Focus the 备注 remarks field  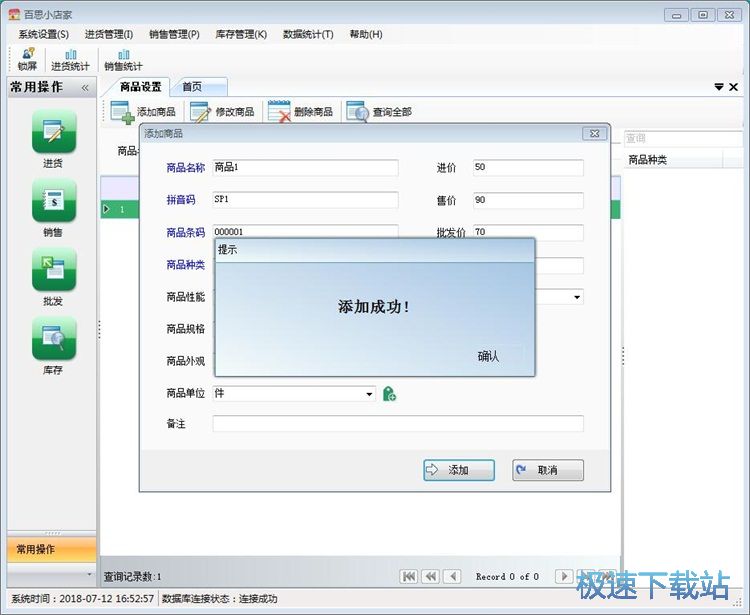pos(398,424)
